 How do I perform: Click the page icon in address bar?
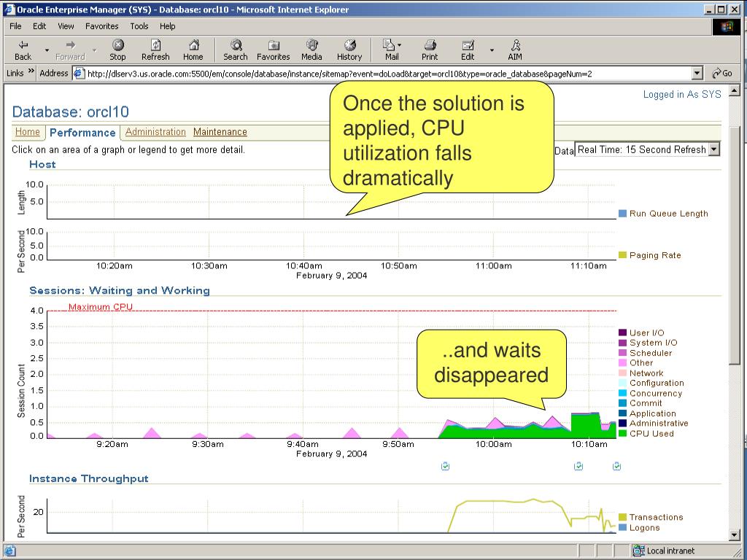click(x=80, y=74)
